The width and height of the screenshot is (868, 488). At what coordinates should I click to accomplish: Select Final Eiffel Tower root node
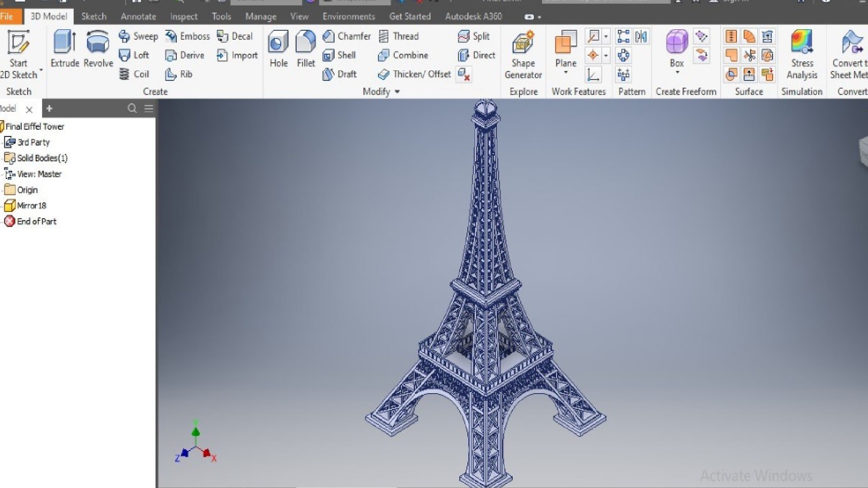pos(33,127)
